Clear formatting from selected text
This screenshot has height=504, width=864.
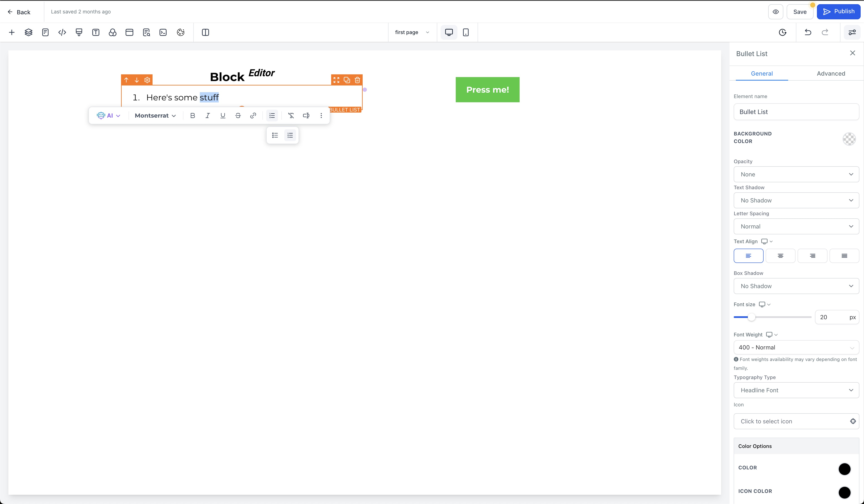291,115
